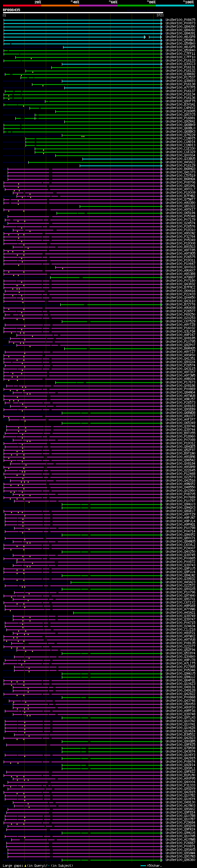
Task: Select the UniRef100_P07089 label
Action: 180,439
